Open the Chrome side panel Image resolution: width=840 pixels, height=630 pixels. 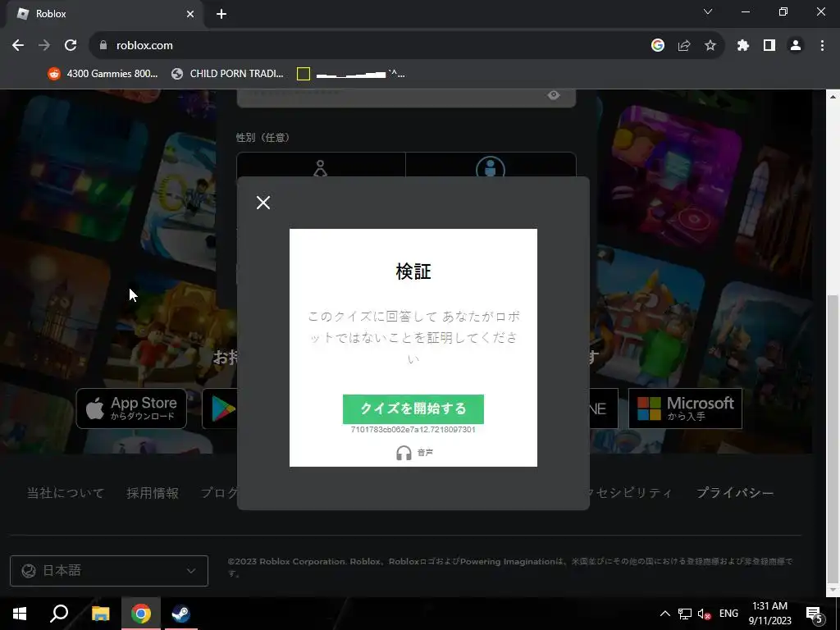pyautogui.click(x=769, y=46)
